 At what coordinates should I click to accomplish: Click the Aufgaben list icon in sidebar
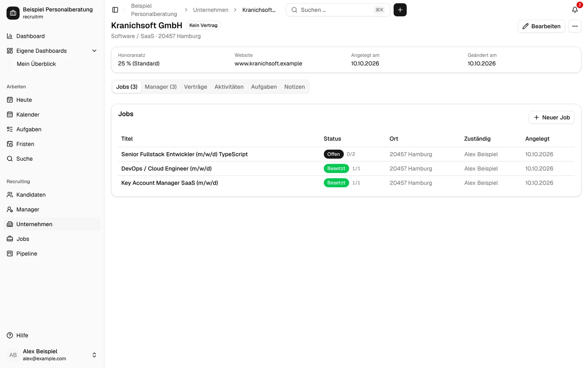[10, 129]
